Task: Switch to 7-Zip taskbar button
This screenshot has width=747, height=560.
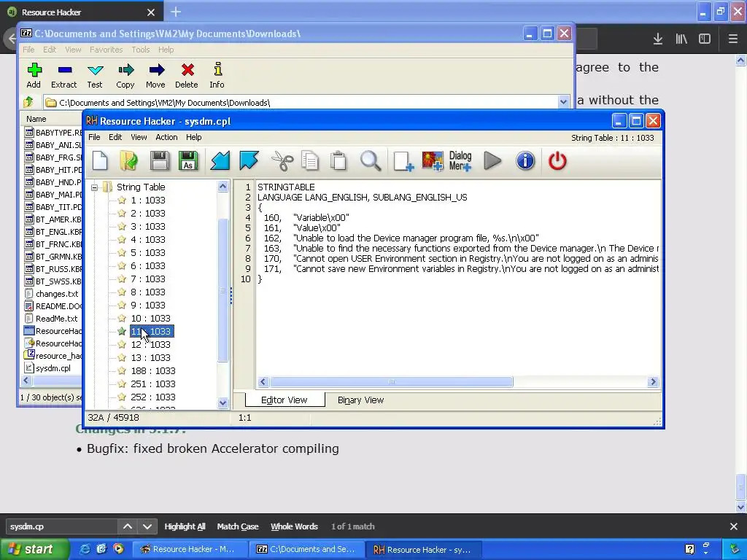Action: click(307, 549)
